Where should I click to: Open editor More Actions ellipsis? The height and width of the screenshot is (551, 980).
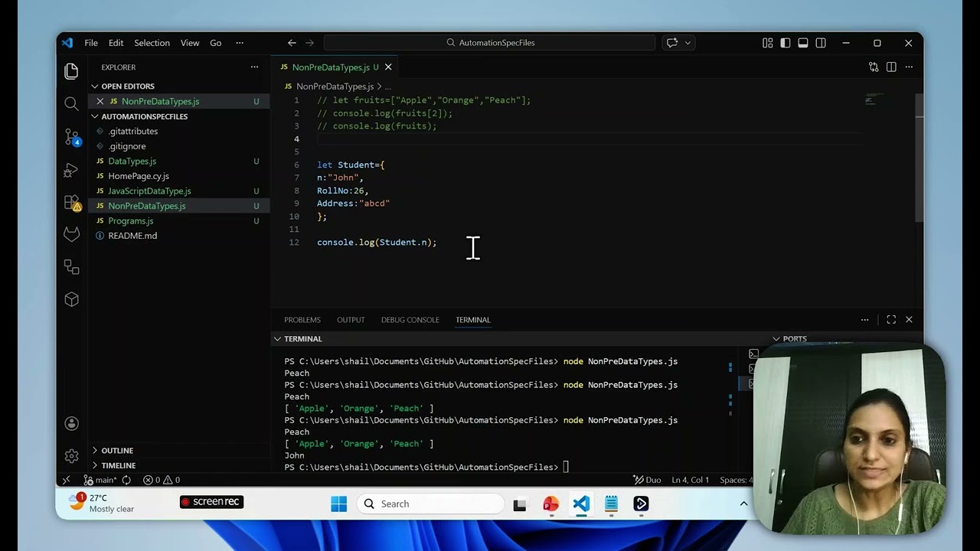pyautogui.click(x=909, y=67)
